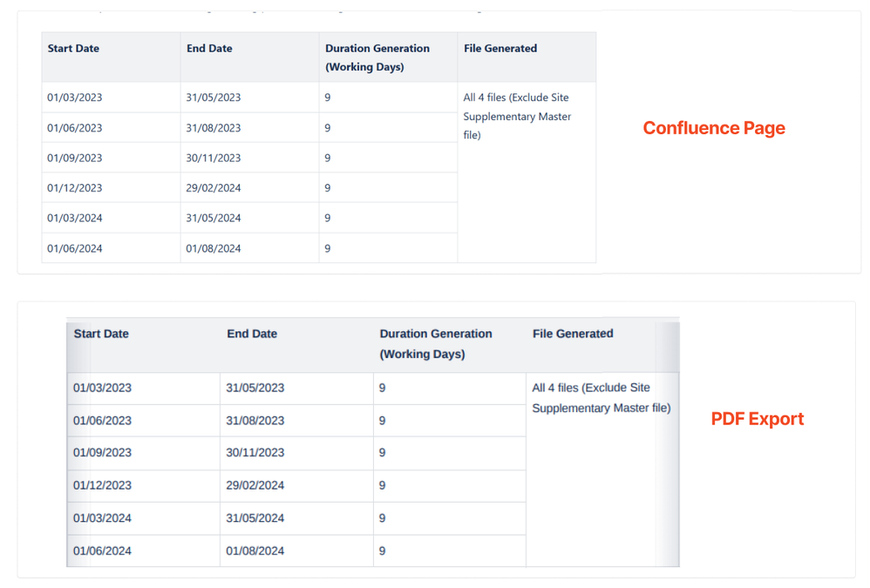Viewport: 870px width, 588px height.
Task: Select 29/02/2024 cell in Confluence table
Action: (x=249, y=188)
